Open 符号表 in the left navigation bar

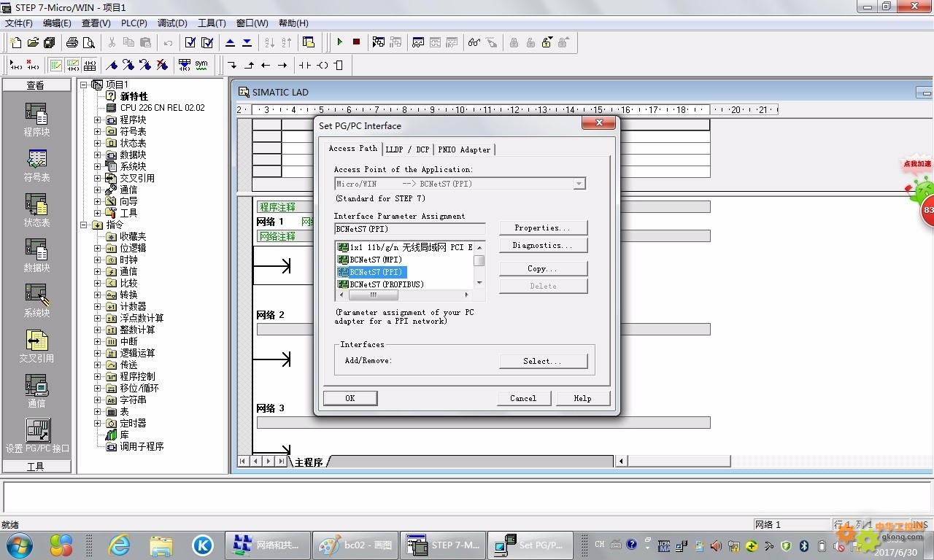coord(36,165)
